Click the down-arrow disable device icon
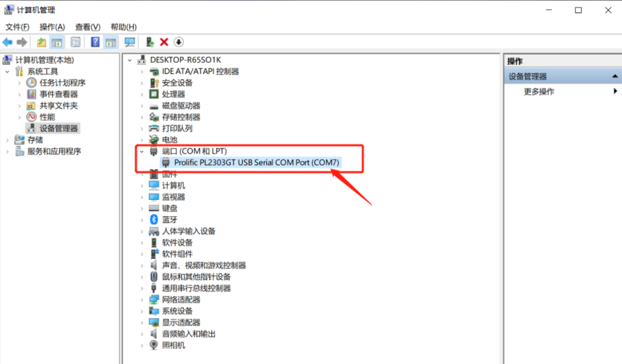622x364 pixels. (x=179, y=42)
